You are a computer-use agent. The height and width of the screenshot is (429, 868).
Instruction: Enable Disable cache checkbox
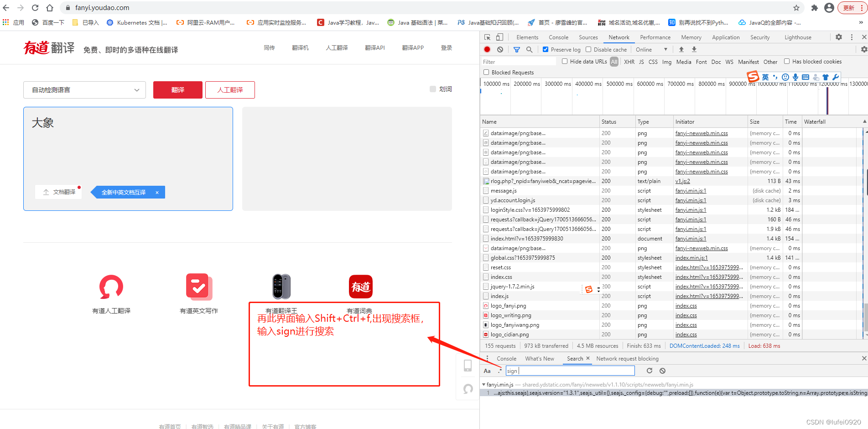click(x=588, y=49)
